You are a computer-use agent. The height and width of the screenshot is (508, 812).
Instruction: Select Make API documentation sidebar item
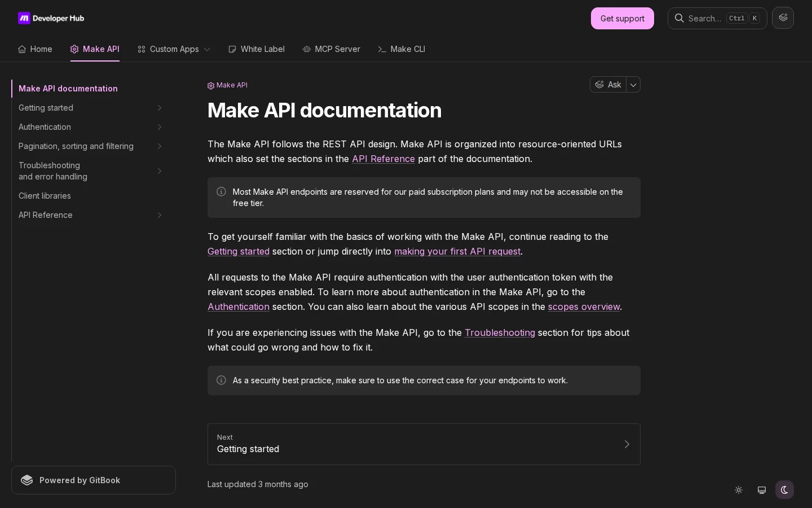[x=90, y=89]
